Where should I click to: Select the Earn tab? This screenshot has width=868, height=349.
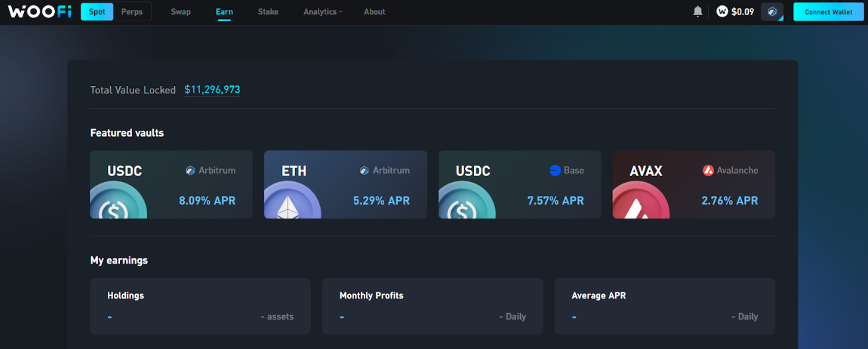pyautogui.click(x=224, y=12)
